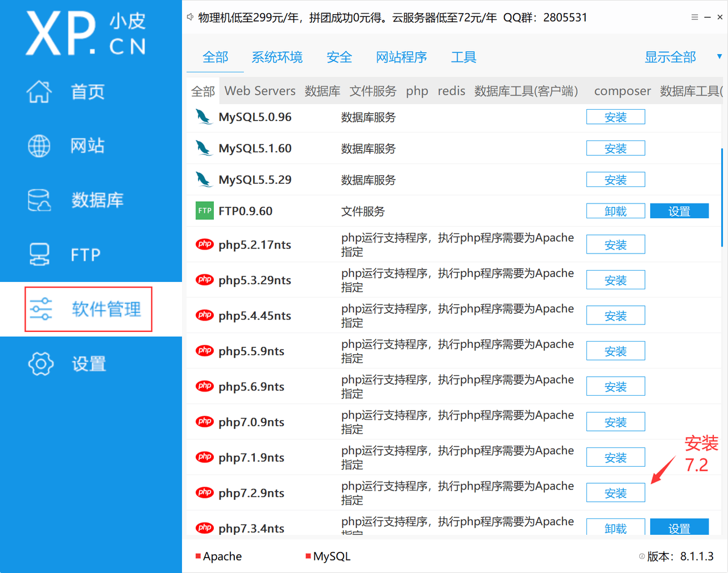728x573 pixels.
Task: Click the Apache status indicator
Action: point(198,556)
